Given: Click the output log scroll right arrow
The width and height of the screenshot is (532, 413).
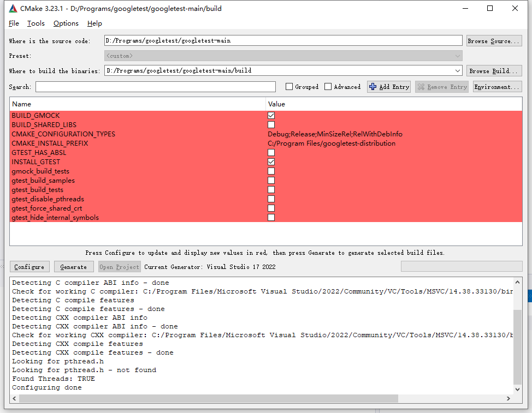Looking at the screenshot, I should [x=509, y=398].
